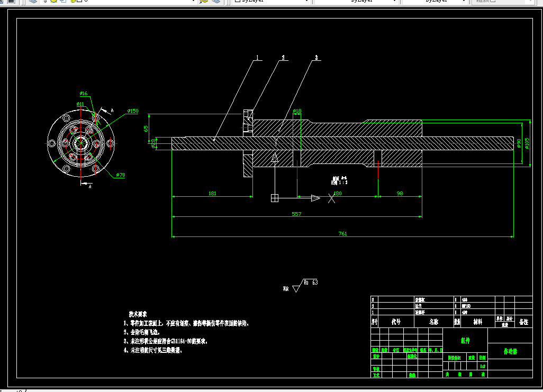
Task: Select requirement line 4、未注明的尺寸见三维数模
Action: (x=153, y=350)
